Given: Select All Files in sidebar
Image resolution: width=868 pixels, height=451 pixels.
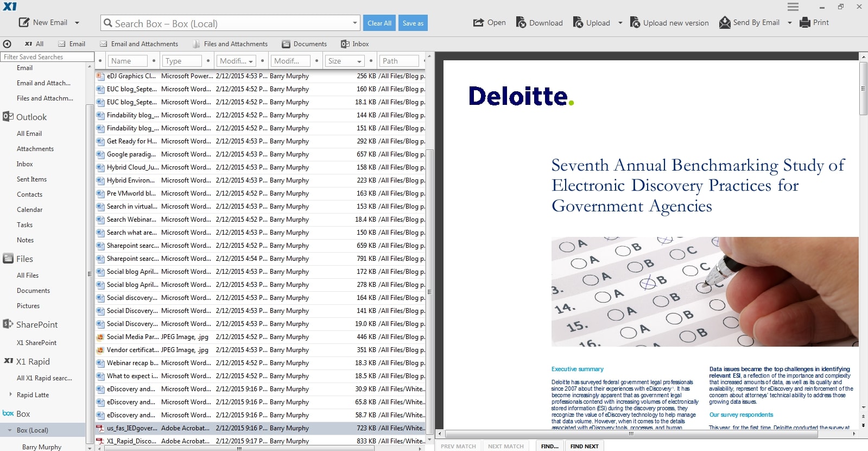Looking at the screenshot, I should pyautogui.click(x=28, y=275).
